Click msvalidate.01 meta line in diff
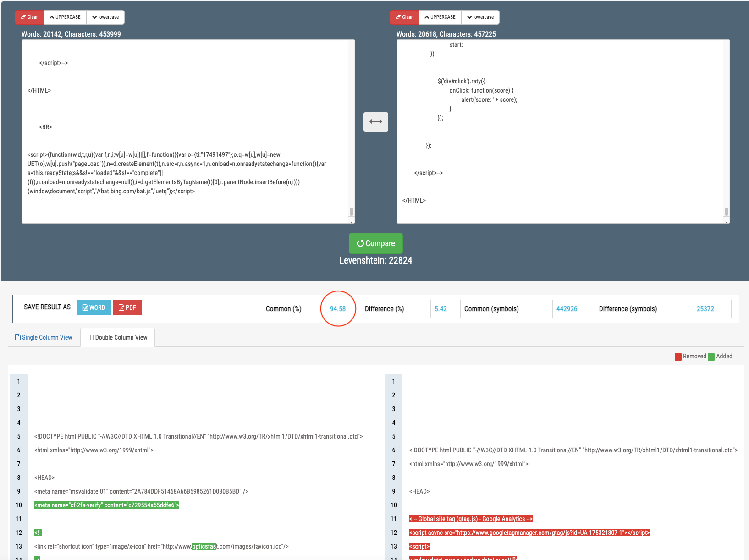 141,491
